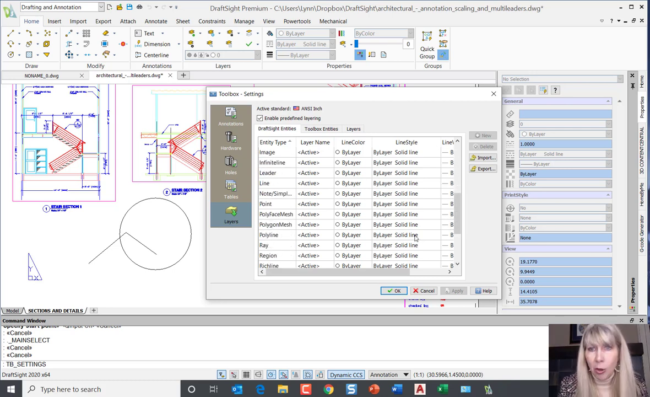The image size is (650, 397).
Task: Open the Annotations settings category
Action: pyautogui.click(x=231, y=116)
